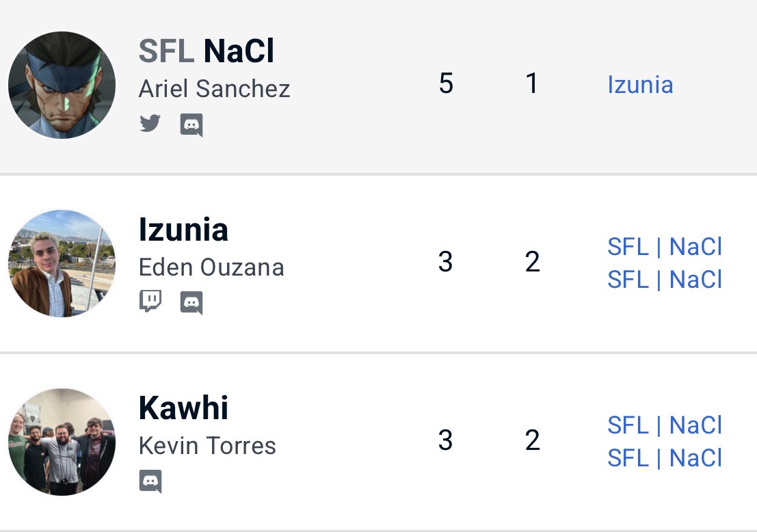The height and width of the screenshot is (532, 757).
Task: Open SFL NaCl's Discord icon
Action: click(x=191, y=125)
